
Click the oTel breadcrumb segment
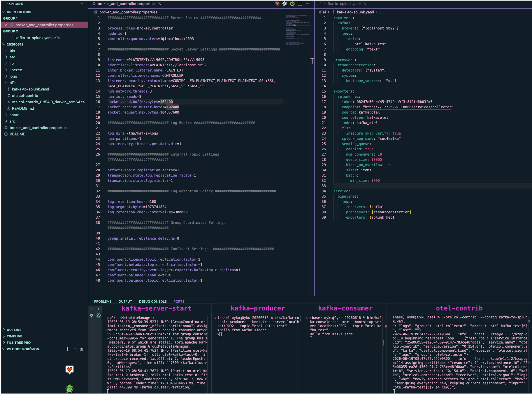[322, 12]
